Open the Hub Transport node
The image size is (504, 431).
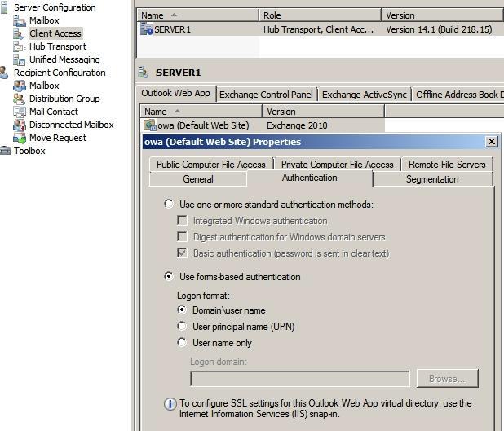(58, 46)
